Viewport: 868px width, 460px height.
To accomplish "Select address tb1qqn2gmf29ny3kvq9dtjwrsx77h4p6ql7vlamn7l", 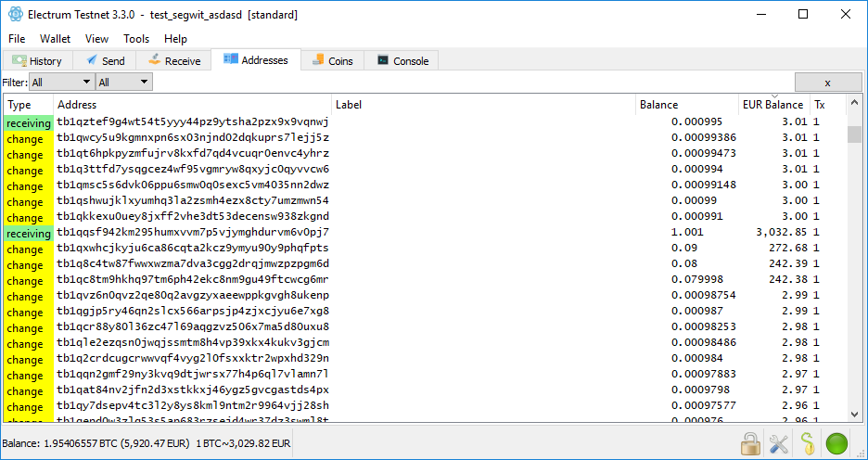I will pos(193,374).
